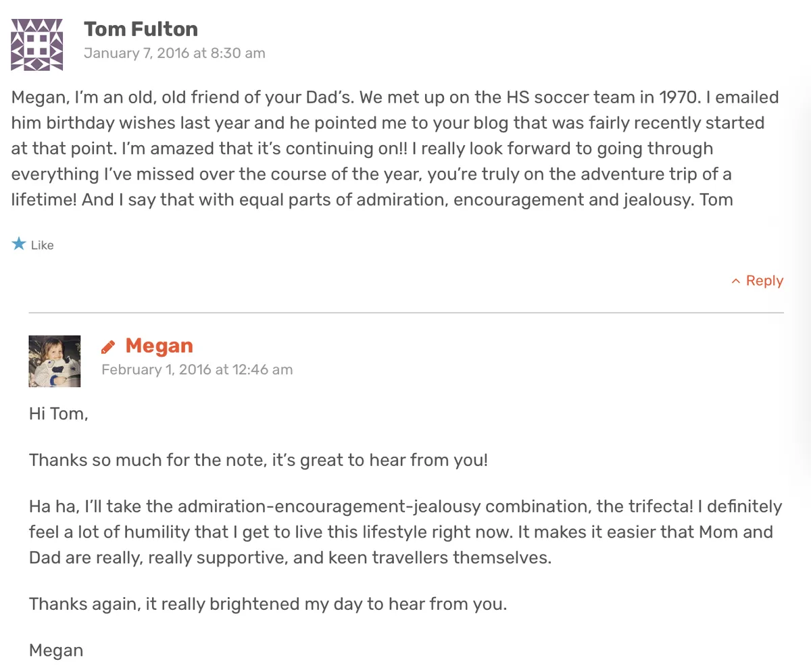The width and height of the screenshot is (811, 672).
Task: Click Tom Fulton's geometric avatar icon
Action: [x=37, y=45]
